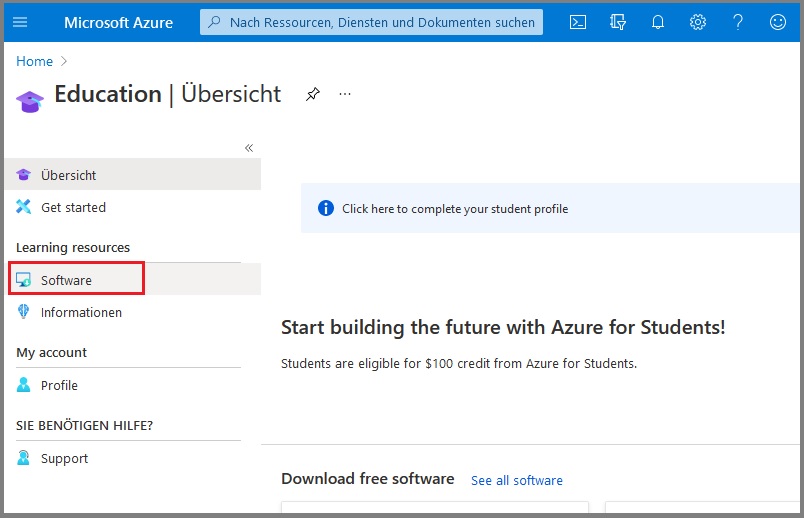Open the more options ellipsis menu

(345, 94)
